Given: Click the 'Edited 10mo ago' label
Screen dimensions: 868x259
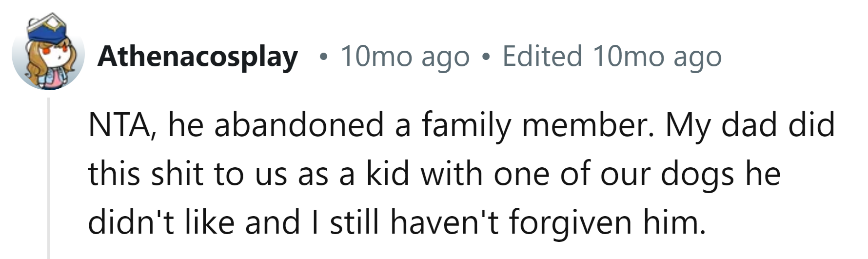Looking at the screenshot, I should pyautogui.click(x=612, y=57).
